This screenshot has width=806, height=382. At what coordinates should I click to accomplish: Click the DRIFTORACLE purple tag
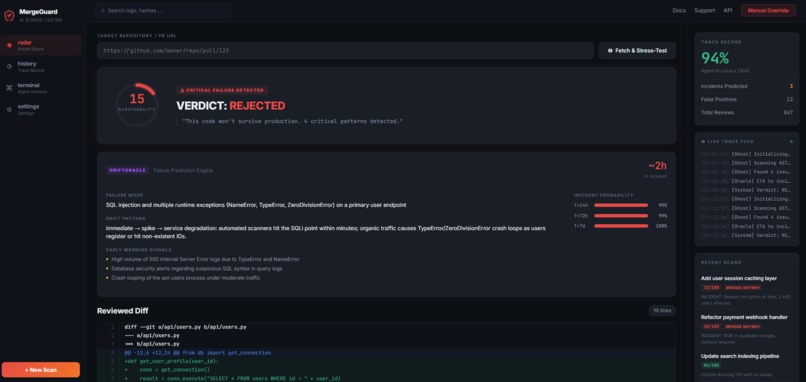tap(127, 170)
